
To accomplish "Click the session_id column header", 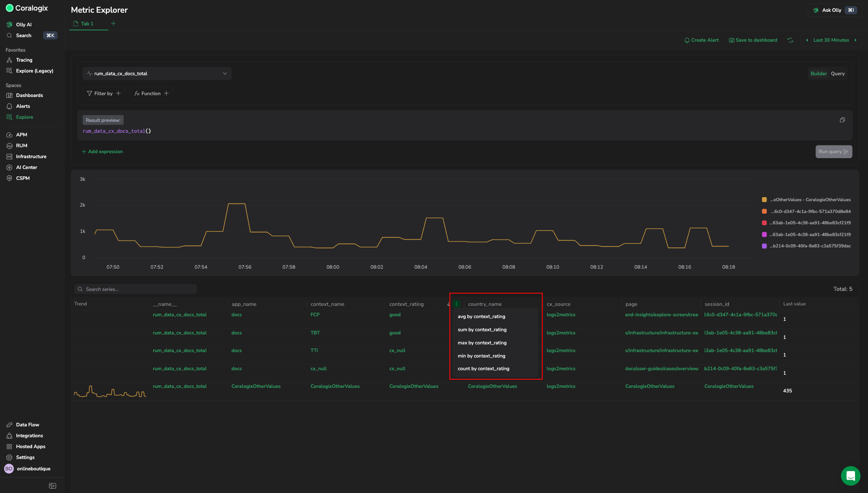I will pyautogui.click(x=717, y=304).
